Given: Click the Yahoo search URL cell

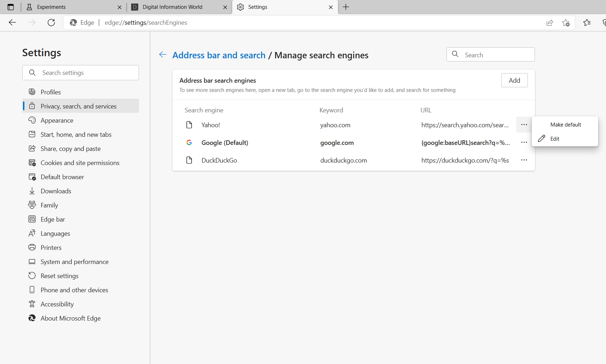Looking at the screenshot, I should tap(465, 125).
